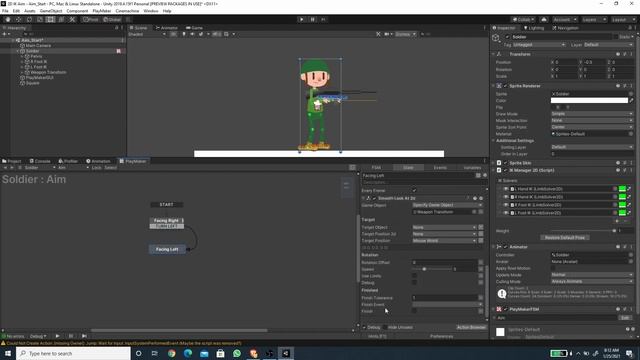Toggle Sprite Renderer enabled checkbox
Screen dimensions: 640x360
[505, 86]
